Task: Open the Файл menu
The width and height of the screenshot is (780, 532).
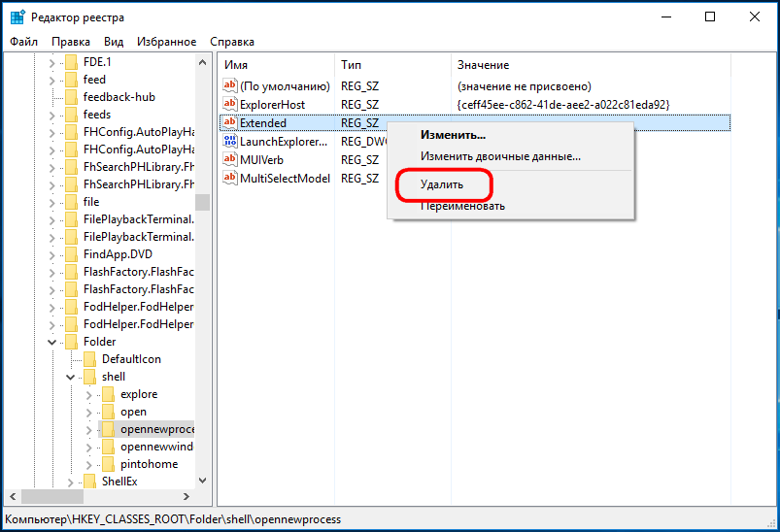Action: [x=24, y=42]
